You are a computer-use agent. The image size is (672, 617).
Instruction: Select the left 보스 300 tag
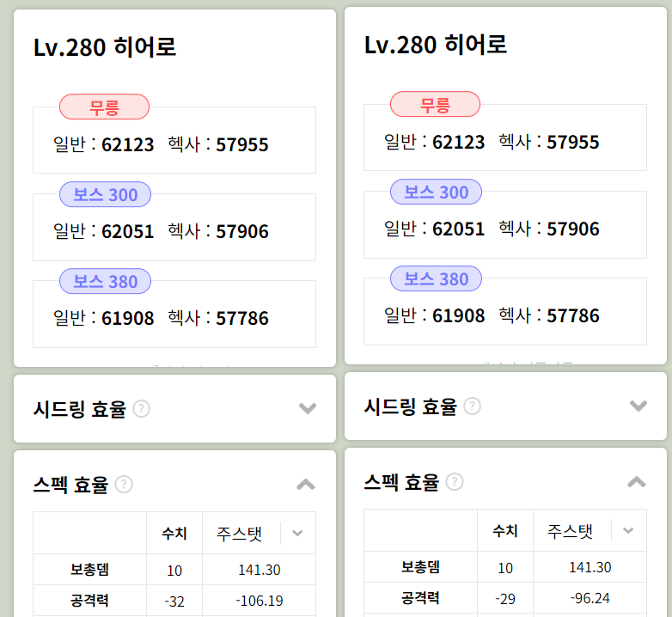[105, 194]
